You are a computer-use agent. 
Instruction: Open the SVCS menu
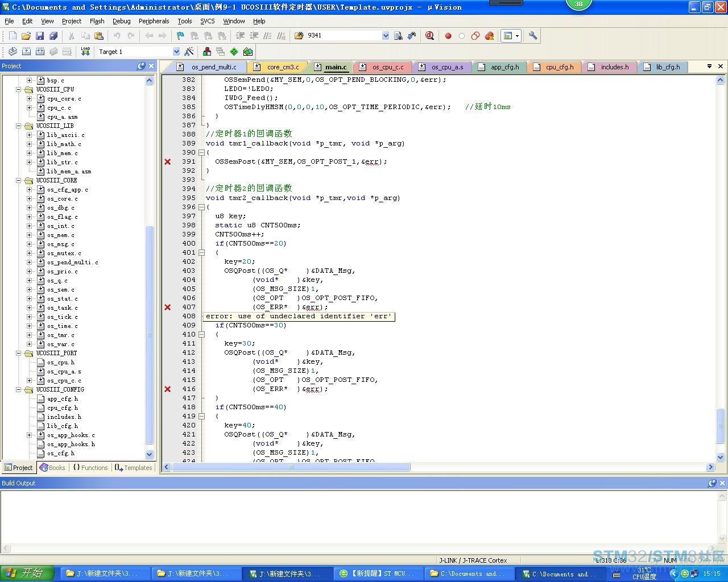click(x=208, y=21)
